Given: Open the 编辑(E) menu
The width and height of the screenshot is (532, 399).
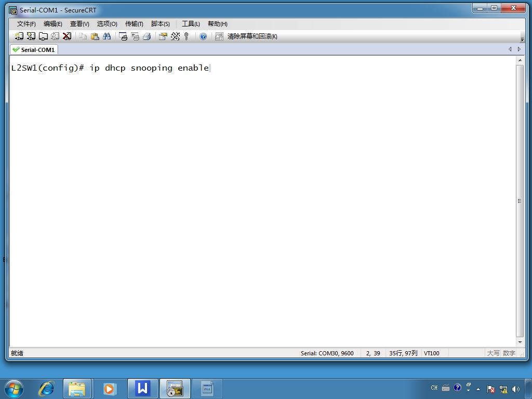Looking at the screenshot, I should pos(52,24).
